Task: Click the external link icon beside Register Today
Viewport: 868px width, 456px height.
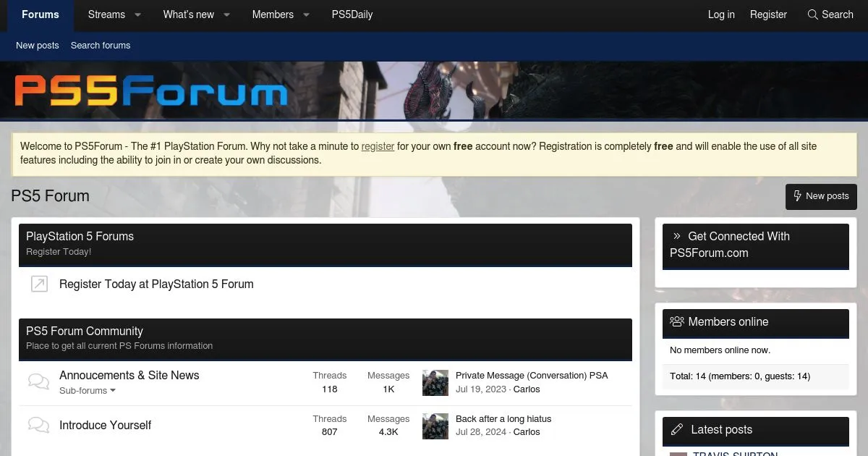Action: 39,284
